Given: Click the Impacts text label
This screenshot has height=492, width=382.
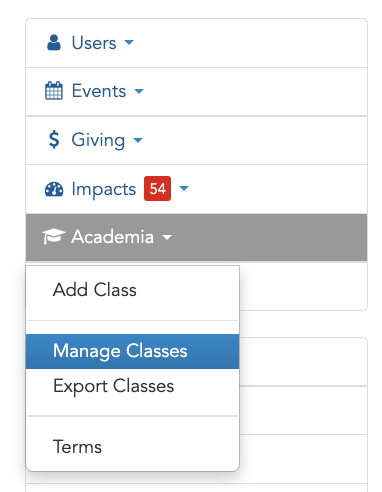Looking at the screenshot, I should [104, 189].
